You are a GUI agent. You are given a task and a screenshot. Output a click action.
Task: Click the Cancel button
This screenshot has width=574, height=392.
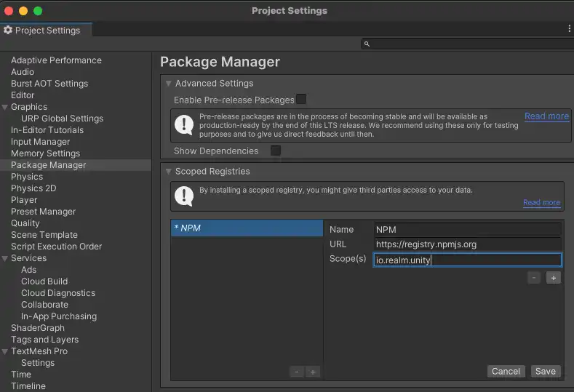506,371
